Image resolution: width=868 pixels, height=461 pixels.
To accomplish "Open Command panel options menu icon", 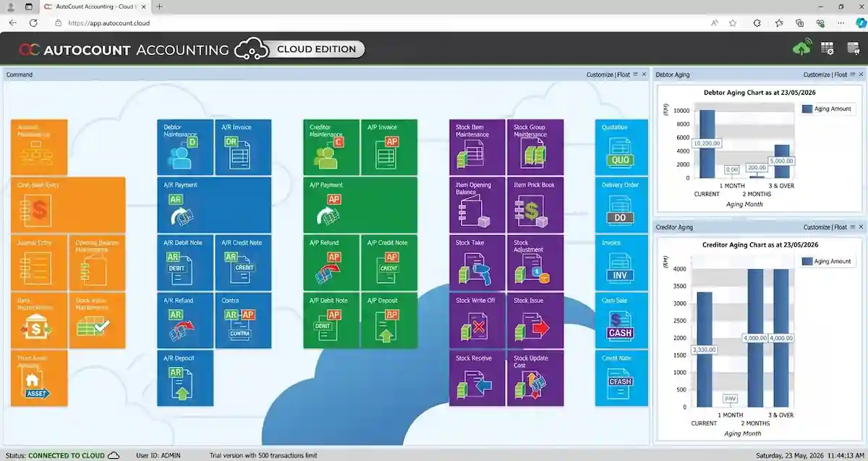I will tap(635, 75).
